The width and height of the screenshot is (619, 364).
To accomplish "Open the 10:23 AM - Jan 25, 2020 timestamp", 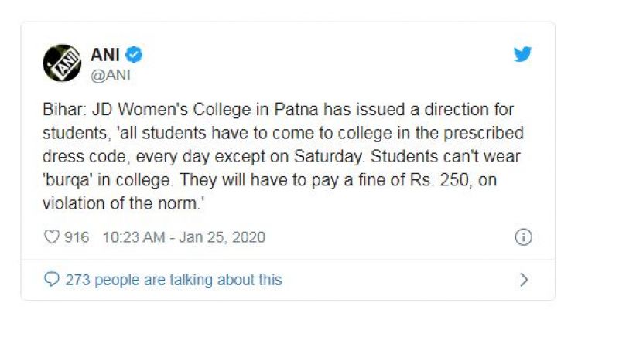I will point(183,237).
